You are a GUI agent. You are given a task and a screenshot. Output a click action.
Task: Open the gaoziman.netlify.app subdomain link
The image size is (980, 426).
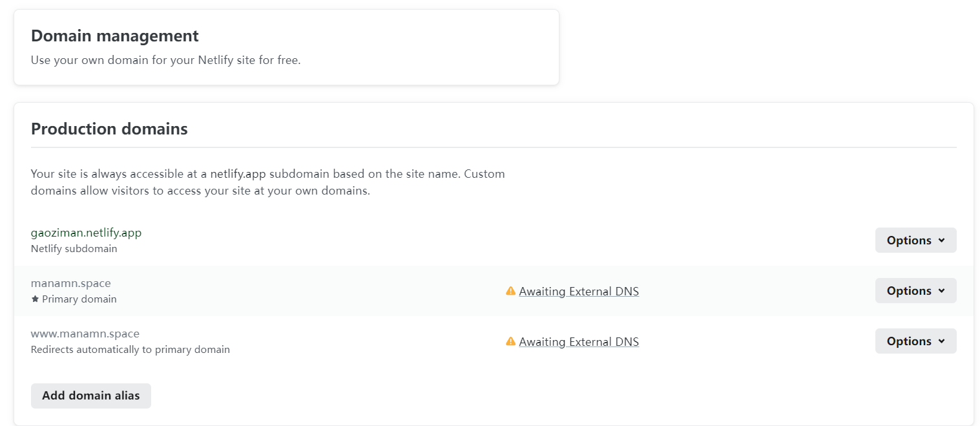pos(86,233)
